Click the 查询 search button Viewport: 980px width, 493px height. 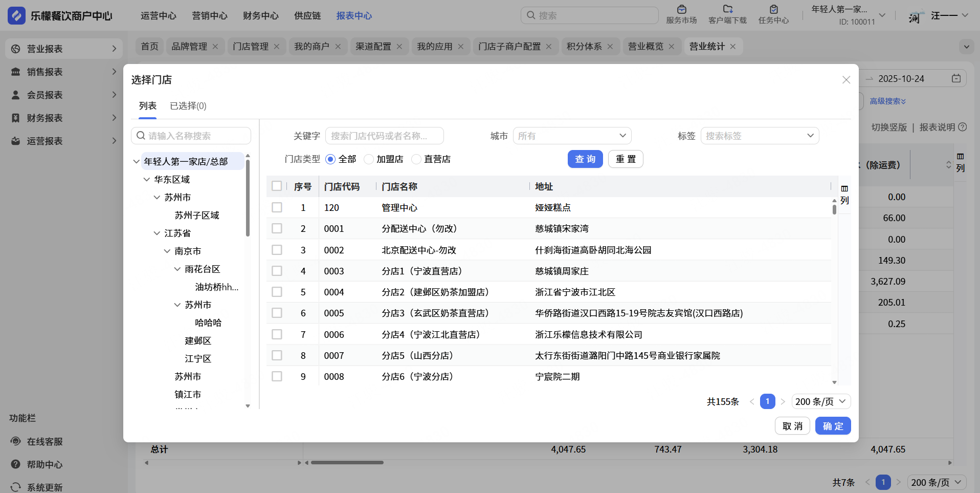585,159
